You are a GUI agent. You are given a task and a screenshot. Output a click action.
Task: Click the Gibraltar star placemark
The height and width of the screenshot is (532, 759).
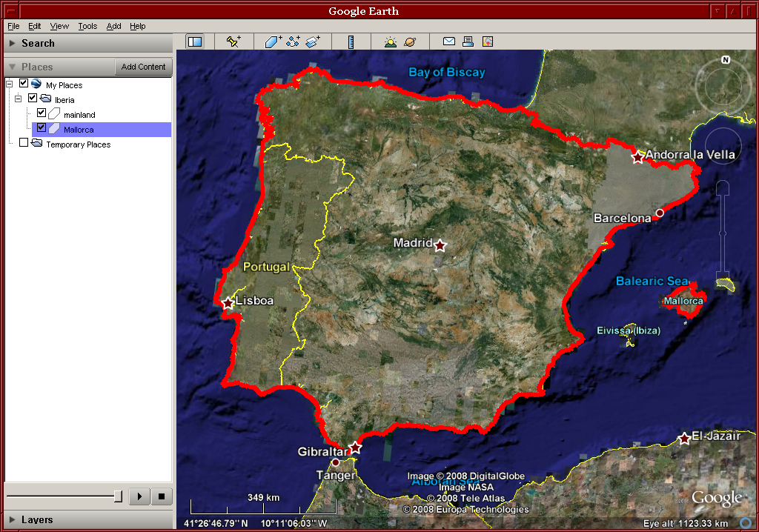[x=355, y=448]
